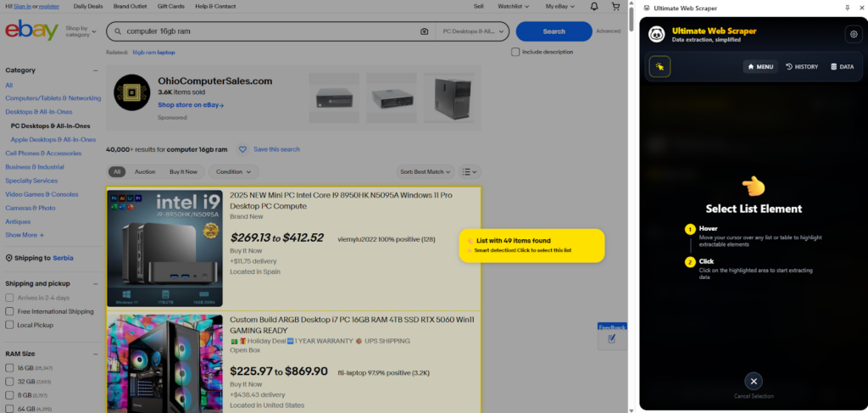Open Help & Contact link
Viewport: 868px width, 413px height.
(x=215, y=6)
